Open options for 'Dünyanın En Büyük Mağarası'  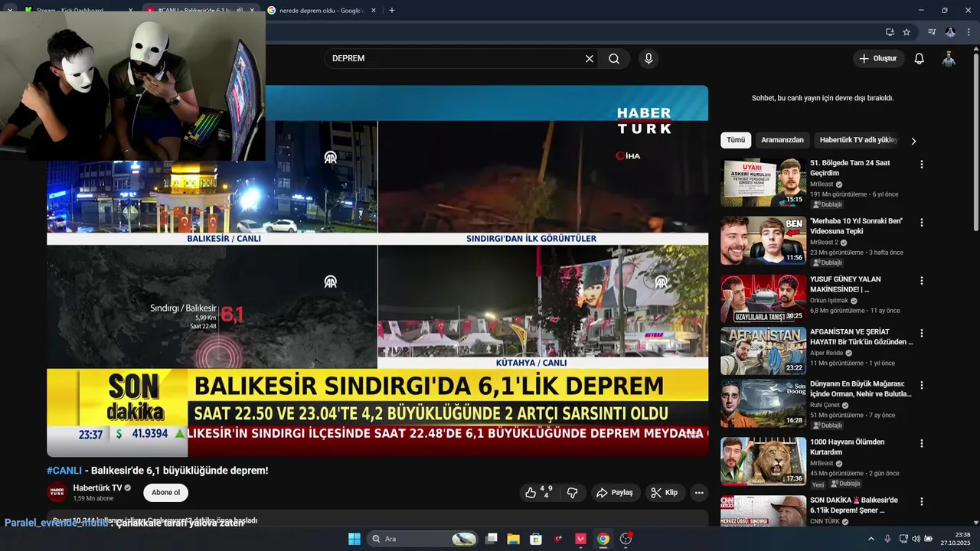[922, 386]
